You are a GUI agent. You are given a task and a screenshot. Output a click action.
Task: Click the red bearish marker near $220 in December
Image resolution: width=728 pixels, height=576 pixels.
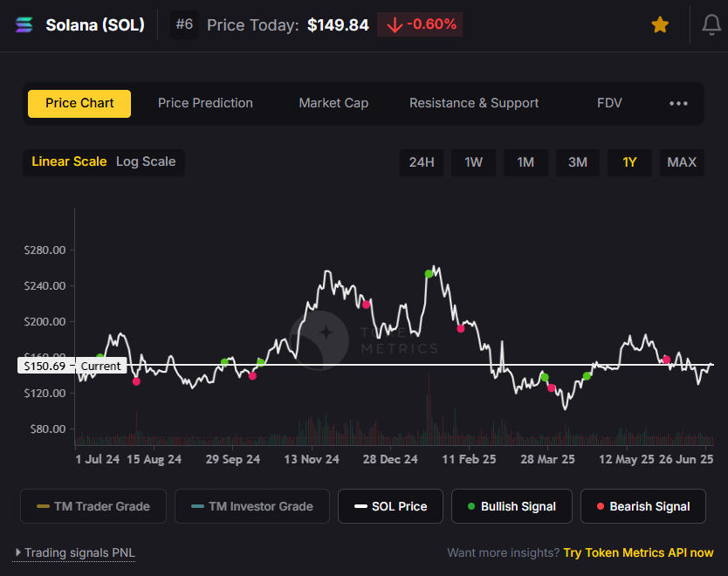coord(366,305)
